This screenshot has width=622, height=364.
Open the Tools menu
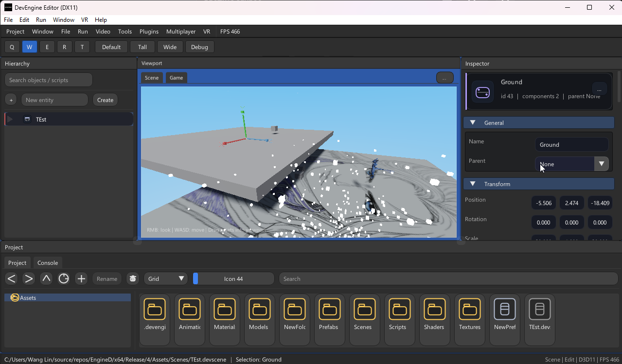point(125,31)
